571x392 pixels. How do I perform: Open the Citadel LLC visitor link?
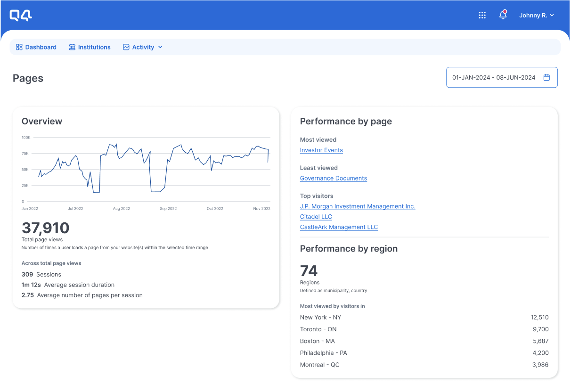coord(316,217)
